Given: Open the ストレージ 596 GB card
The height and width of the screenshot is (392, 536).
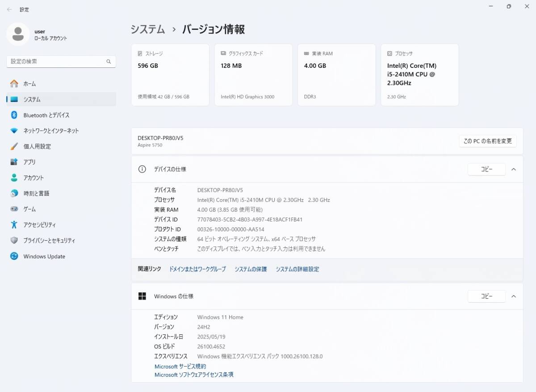Looking at the screenshot, I should click(x=170, y=75).
